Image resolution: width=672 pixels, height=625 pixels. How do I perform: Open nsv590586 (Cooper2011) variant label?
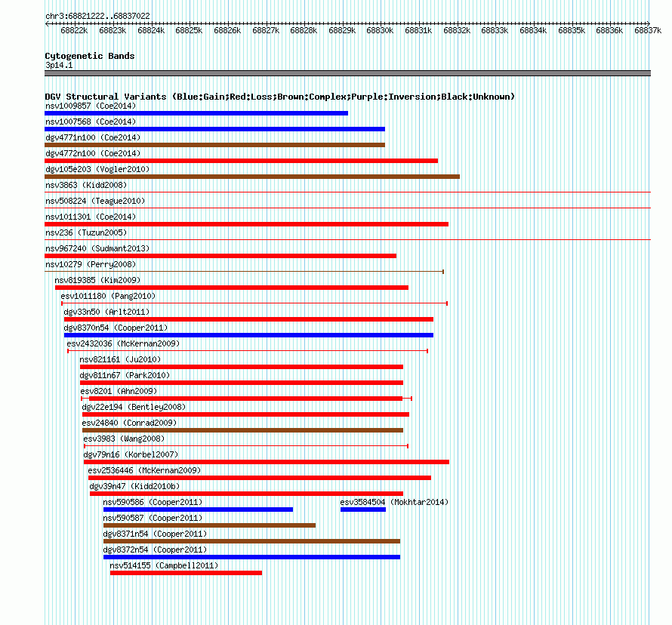153,502
